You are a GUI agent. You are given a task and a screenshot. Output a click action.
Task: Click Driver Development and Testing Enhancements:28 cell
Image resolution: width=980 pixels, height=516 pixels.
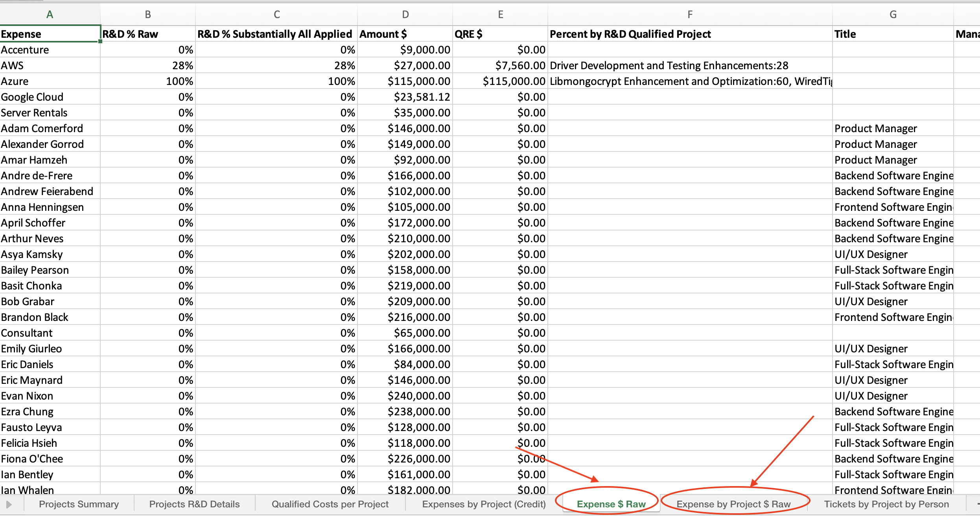pyautogui.click(x=690, y=65)
